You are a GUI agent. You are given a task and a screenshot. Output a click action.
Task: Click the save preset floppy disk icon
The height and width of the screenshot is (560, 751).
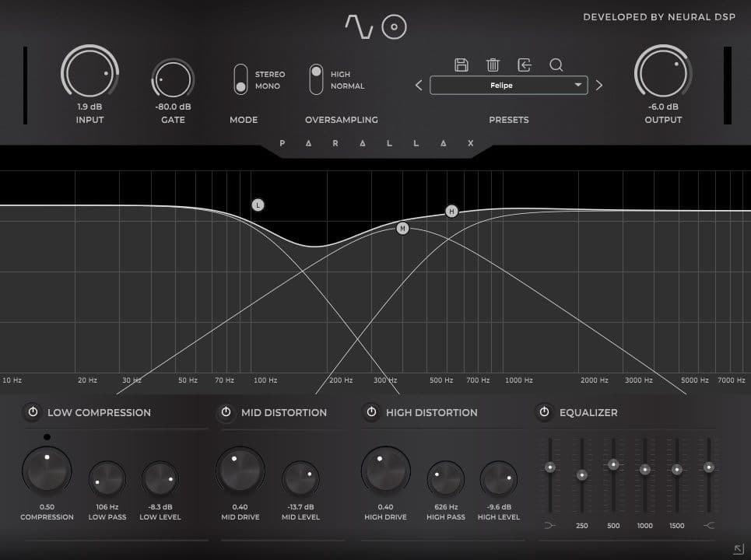461,65
